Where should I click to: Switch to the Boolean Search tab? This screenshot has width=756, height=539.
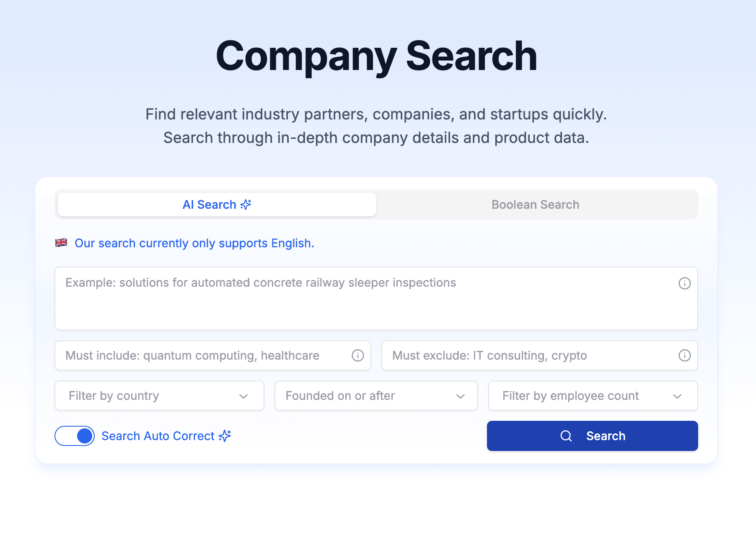tap(535, 205)
